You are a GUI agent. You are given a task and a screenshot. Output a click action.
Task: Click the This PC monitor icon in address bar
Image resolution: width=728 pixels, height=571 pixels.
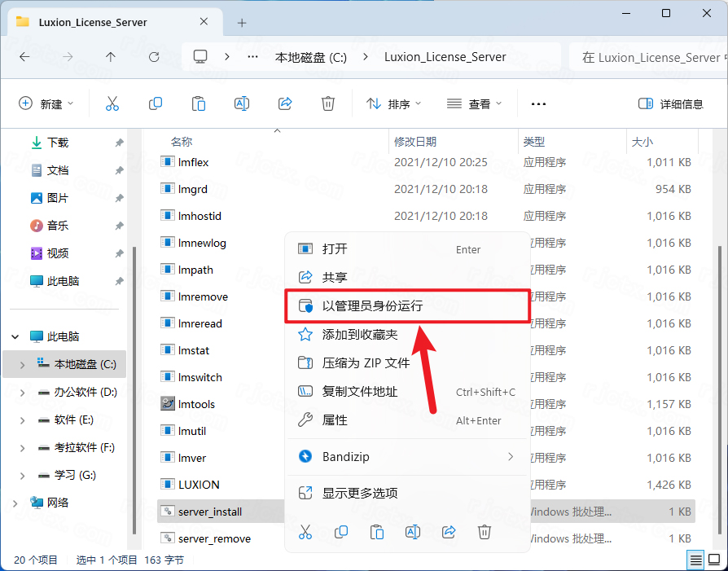(x=200, y=57)
